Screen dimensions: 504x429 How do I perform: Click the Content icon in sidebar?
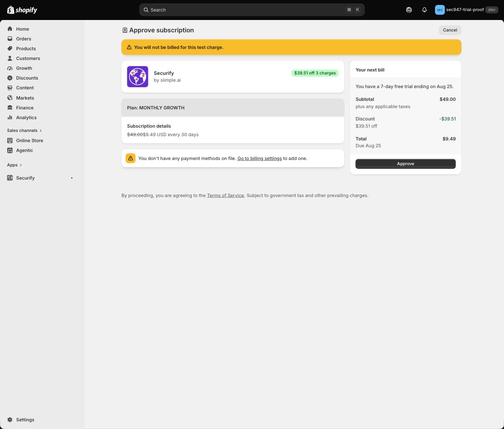pyautogui.click(x=10, y=88)
